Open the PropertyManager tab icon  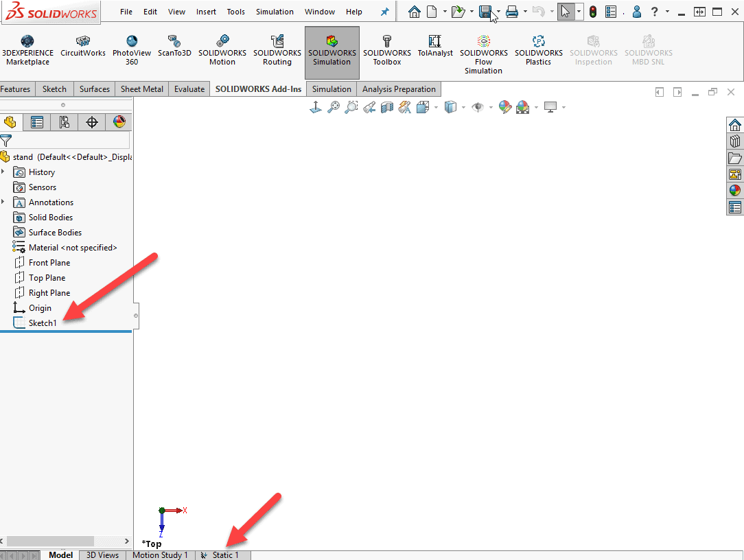coord(37,122)
